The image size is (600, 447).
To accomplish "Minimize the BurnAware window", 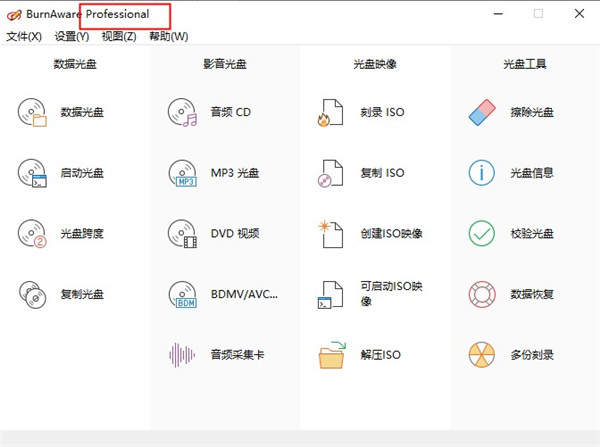I will click(498, 14).
